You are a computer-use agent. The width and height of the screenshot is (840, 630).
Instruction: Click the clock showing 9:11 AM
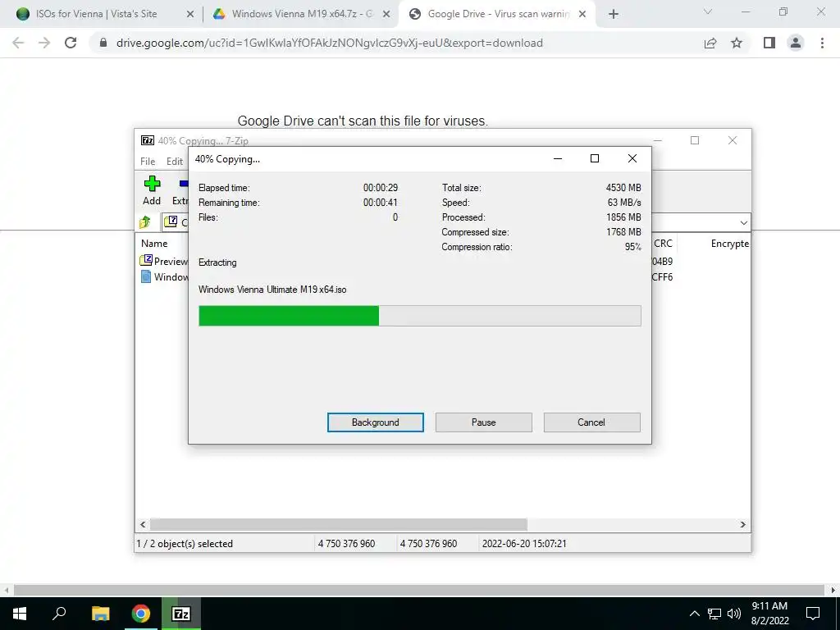coord(769,606)
